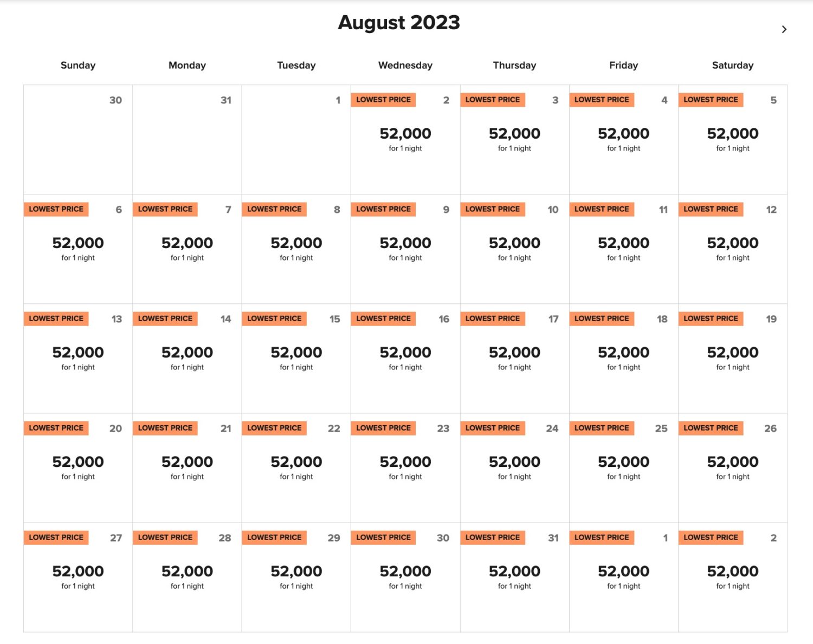Select August 2 date cell
This screenshot has width=813, height=644.
coord(405,139)
